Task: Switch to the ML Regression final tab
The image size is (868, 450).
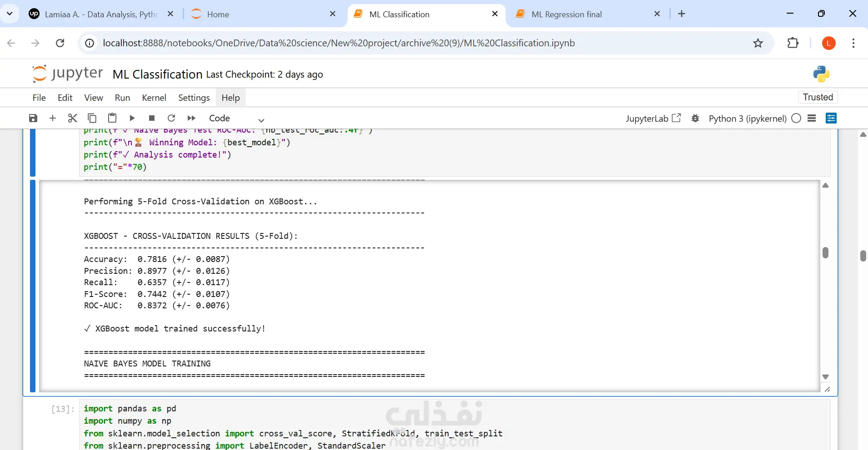Action: pyautogui.click(x=566, y=14)
